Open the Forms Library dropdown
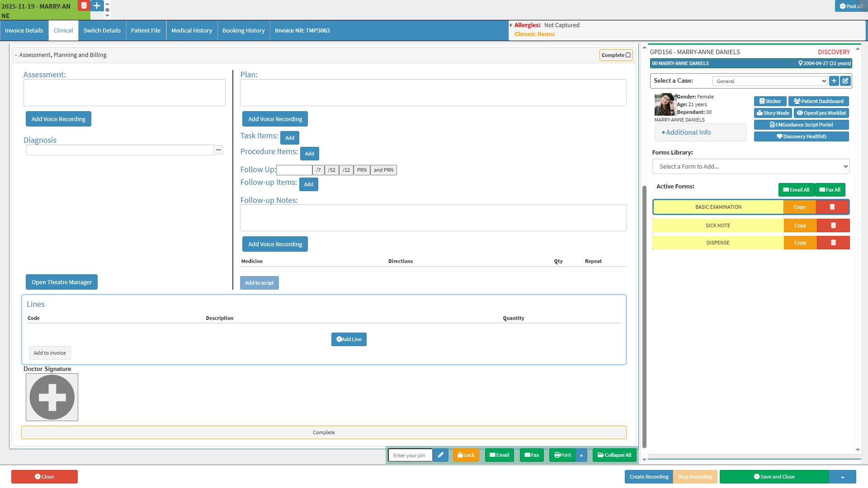The image size is (868, 488). pyautogui.click(x=750, y=166)
